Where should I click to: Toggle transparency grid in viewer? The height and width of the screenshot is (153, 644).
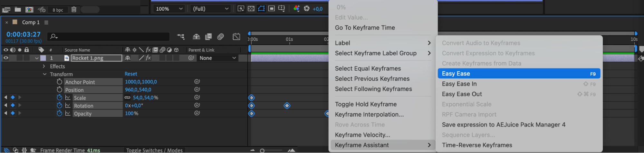click(251, 8)
